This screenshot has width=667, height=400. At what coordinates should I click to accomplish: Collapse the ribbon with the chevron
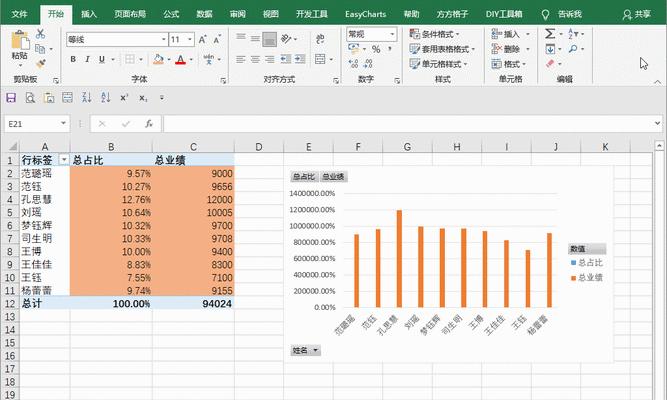[658, 81]
